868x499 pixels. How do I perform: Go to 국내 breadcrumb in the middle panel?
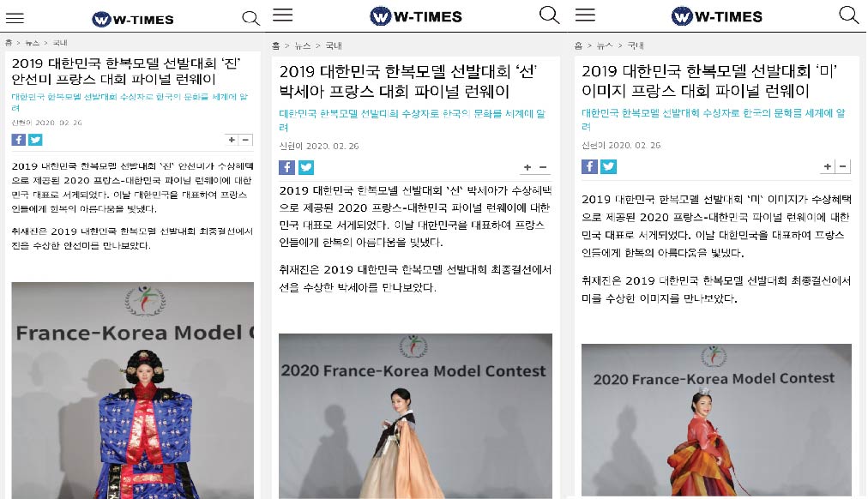pos(334,46)
